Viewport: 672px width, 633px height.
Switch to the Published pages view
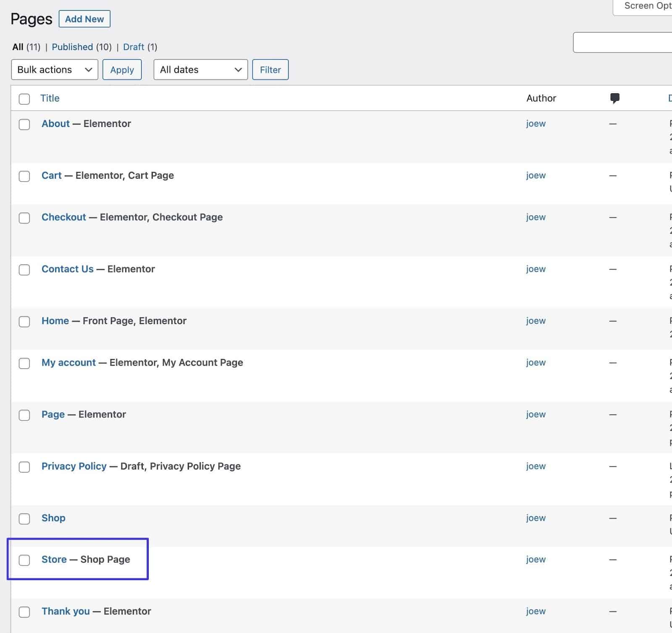click(x=72, y=47)
